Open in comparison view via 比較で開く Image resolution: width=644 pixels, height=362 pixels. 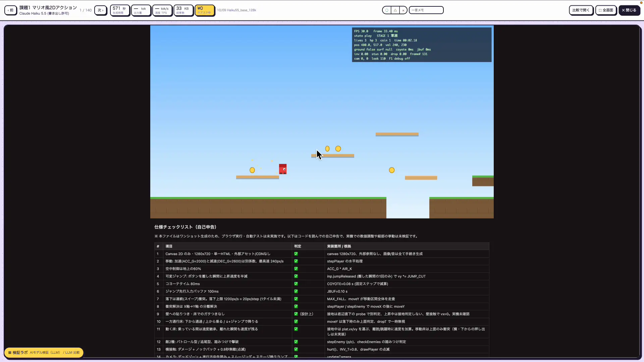pos(581,10)
